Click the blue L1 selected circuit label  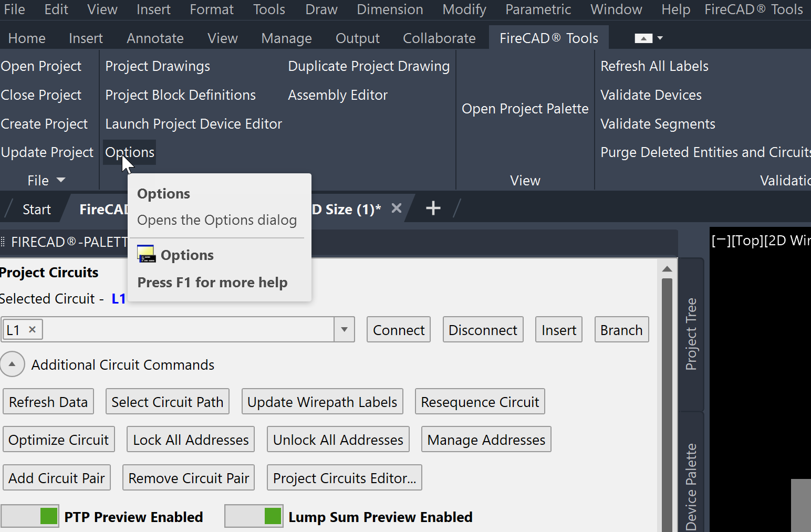119,298
